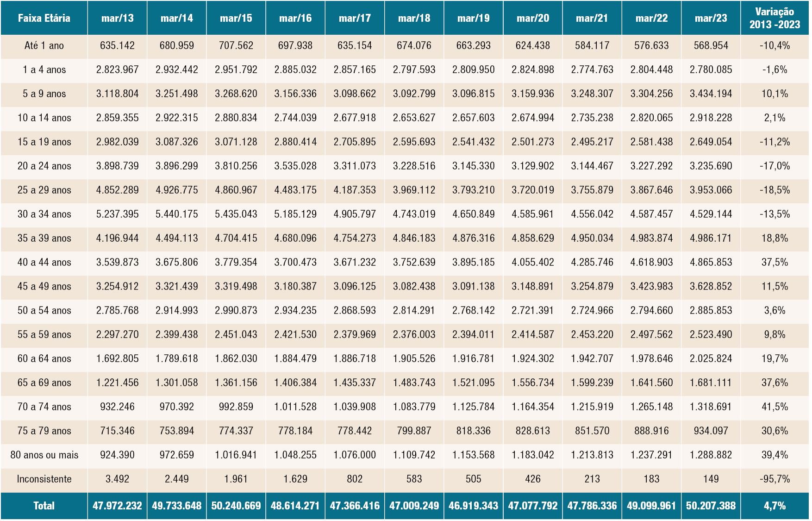
Task: Select value 5.440.175 in mar/14 column
Action: [x=177, y=214]
